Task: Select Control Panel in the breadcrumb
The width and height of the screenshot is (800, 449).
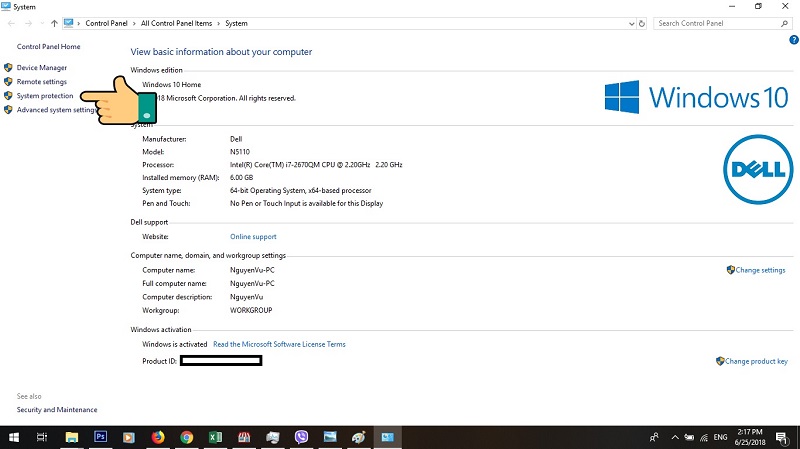Action: click(106, 23)
